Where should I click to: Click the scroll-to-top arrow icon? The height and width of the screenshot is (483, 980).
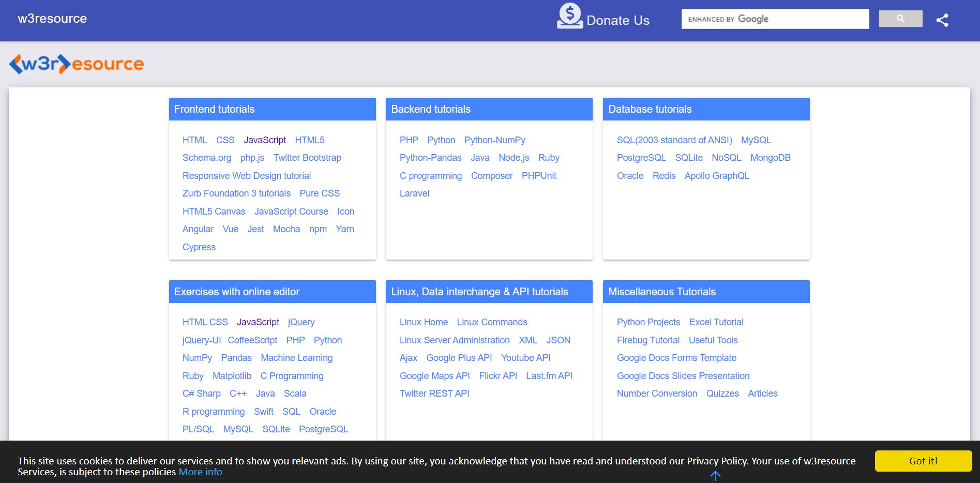(715, 476)
